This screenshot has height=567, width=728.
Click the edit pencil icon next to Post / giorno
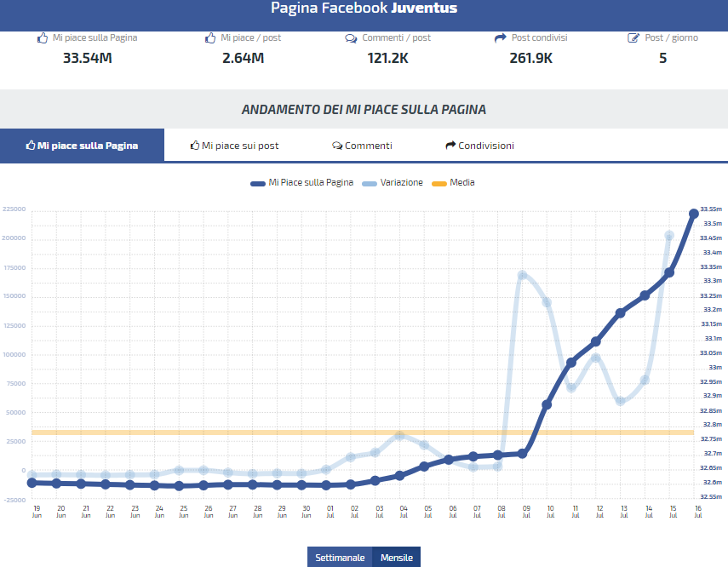click(633, 38)
